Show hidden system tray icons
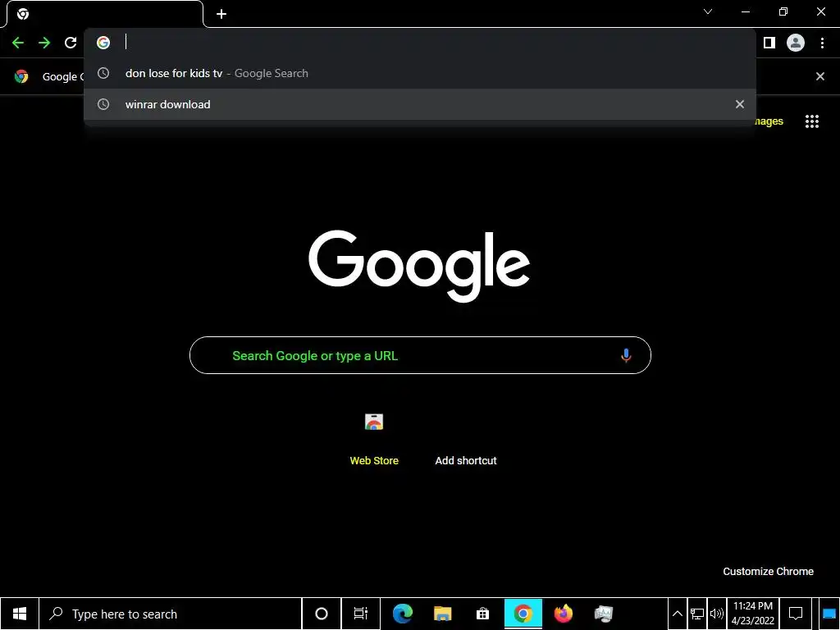This screenshot has width=840, height=630. (677, 614)
